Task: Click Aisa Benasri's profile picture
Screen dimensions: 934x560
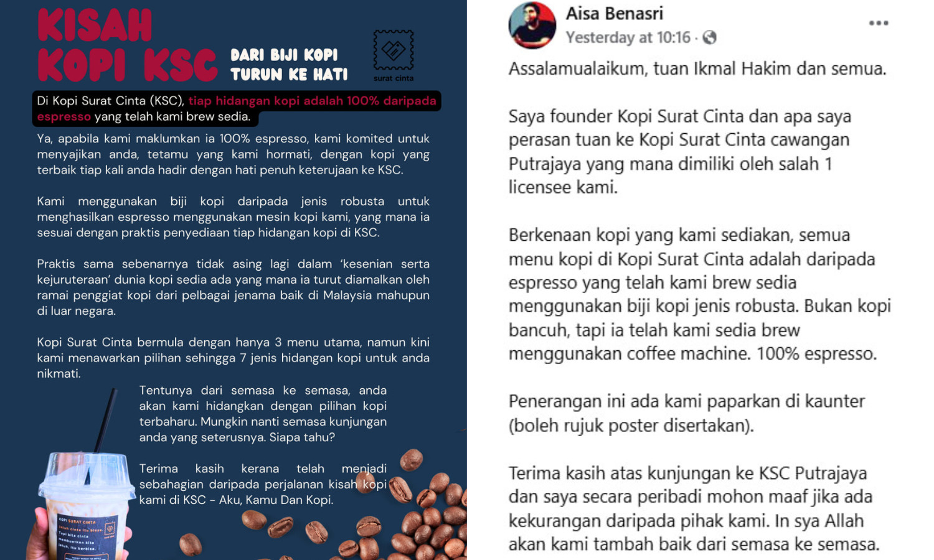Action: pos(532,25)
